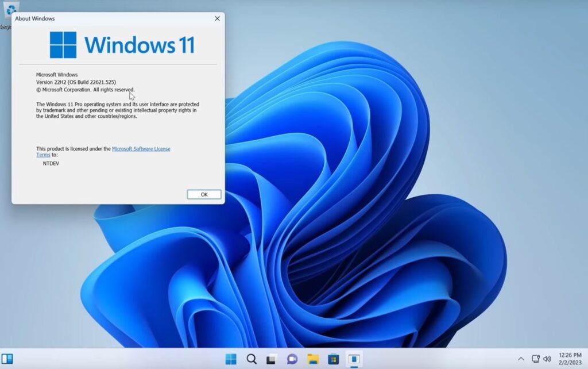This screenshot has height=369, width=588.
Task: Expand the hidden icons chevron in tray
Action: (x=521, y=359)
